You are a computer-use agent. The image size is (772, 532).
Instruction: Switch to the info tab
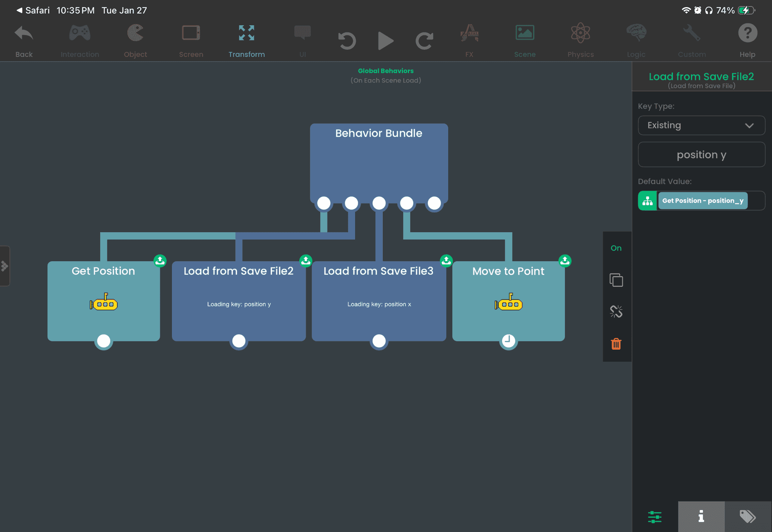tap(701, 516)
